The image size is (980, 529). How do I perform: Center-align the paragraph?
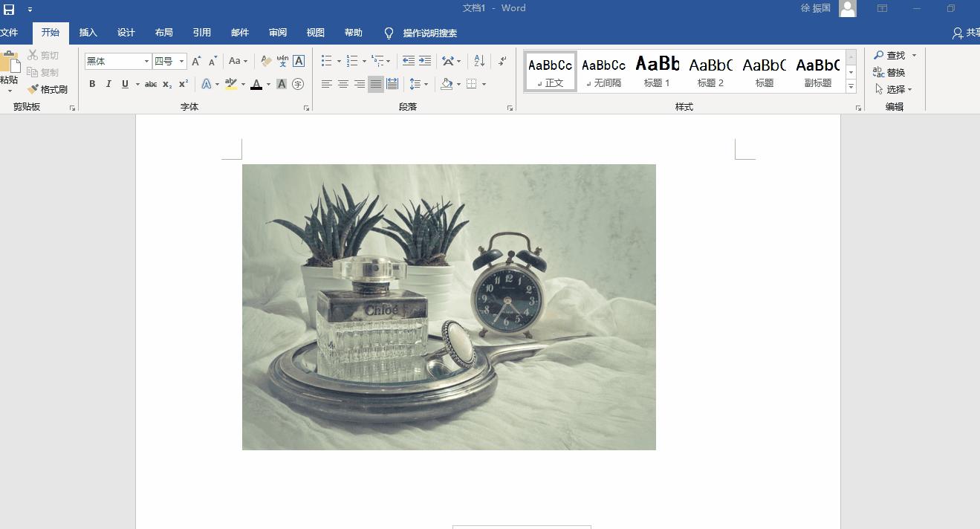[343, 84]
